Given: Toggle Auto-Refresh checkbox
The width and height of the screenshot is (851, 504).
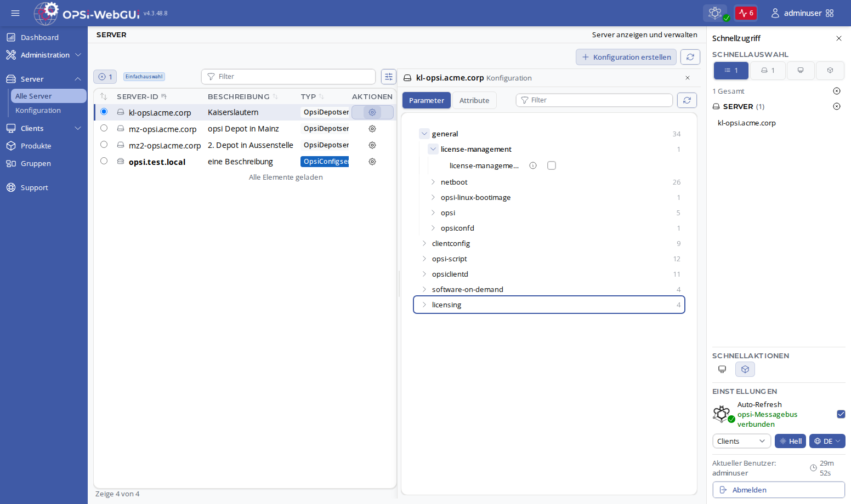Looking at the screenshot, I should click(x=841, y=414).
